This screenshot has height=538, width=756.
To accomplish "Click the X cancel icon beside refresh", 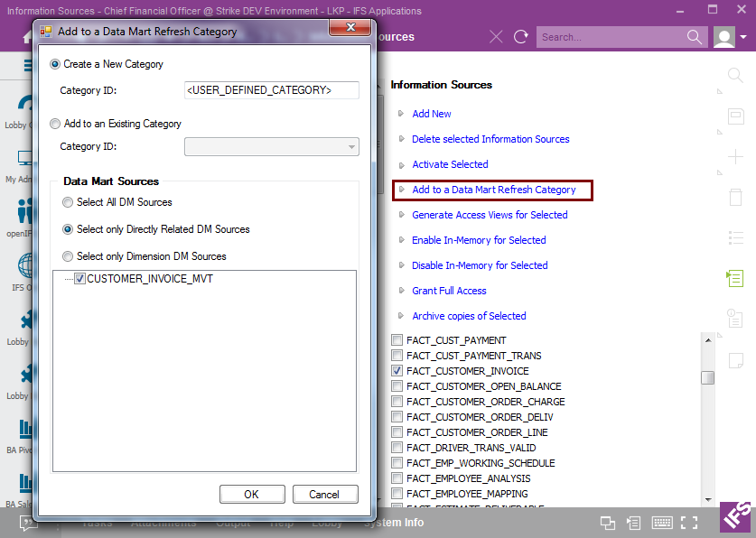I will click(496, 37).
